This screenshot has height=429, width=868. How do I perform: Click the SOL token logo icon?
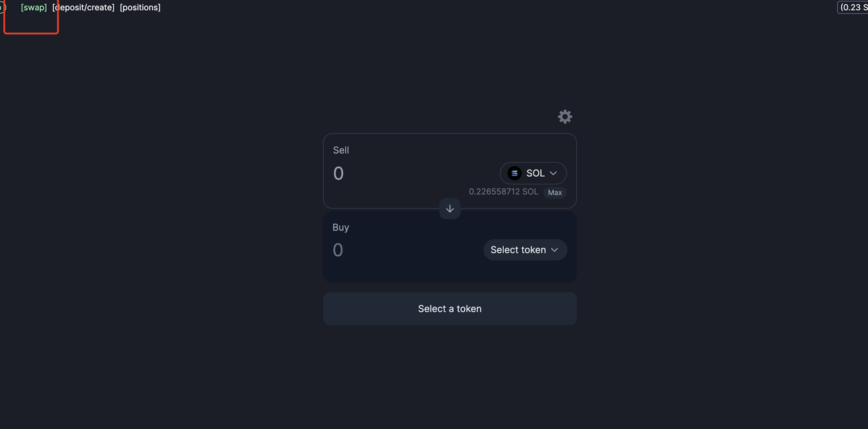pos(515,173)
